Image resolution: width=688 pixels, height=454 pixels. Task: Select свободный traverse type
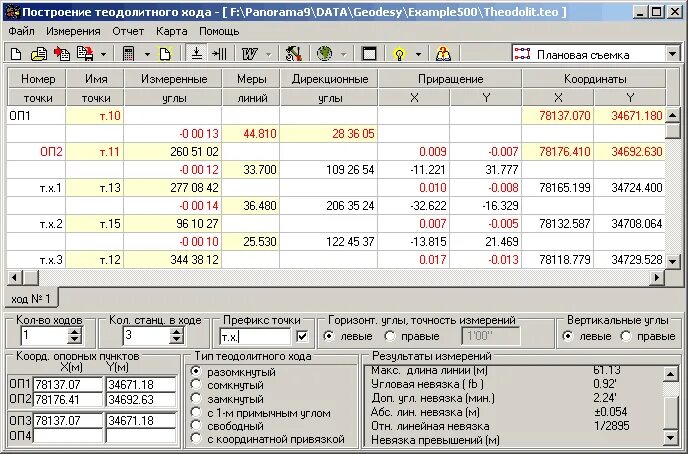point(196,425)
